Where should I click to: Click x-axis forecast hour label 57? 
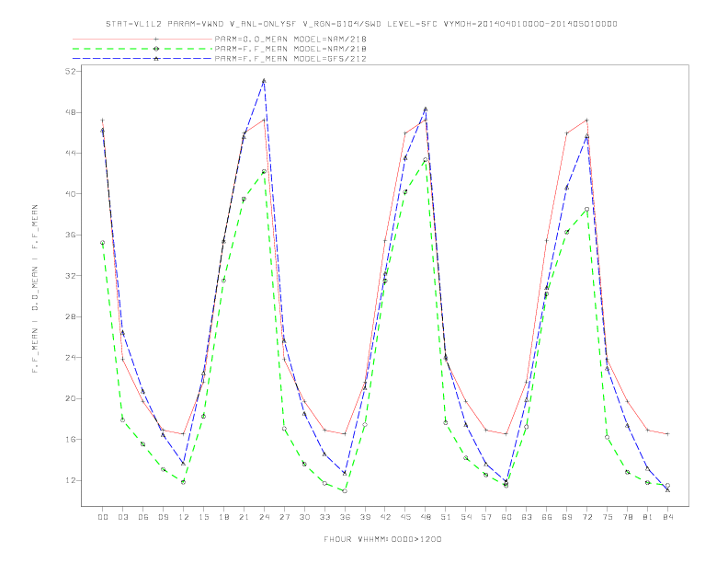pyautogui.click(x=486, y=517)
